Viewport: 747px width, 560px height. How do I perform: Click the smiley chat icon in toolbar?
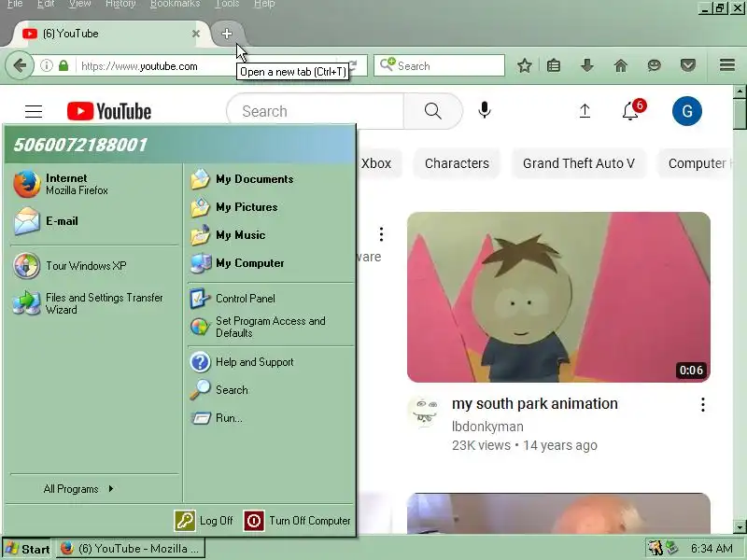pyautogui.click(x=655, y=65)
